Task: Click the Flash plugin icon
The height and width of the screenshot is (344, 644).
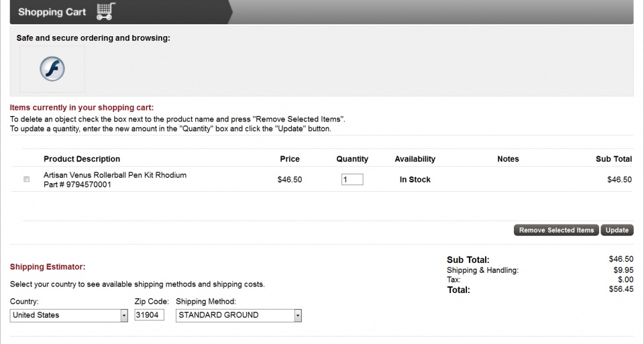Action: tap(52, 69)
